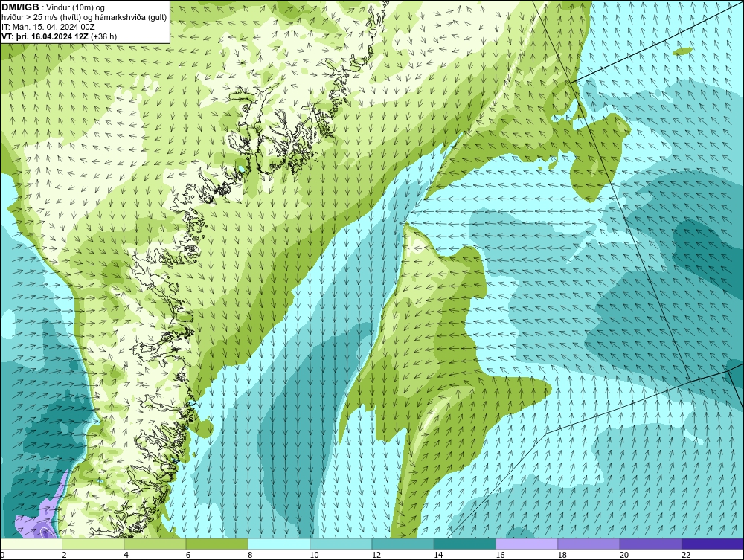
Task: Click the green 4–6 m/s legend swatch
Action: [x=155, y=544]
